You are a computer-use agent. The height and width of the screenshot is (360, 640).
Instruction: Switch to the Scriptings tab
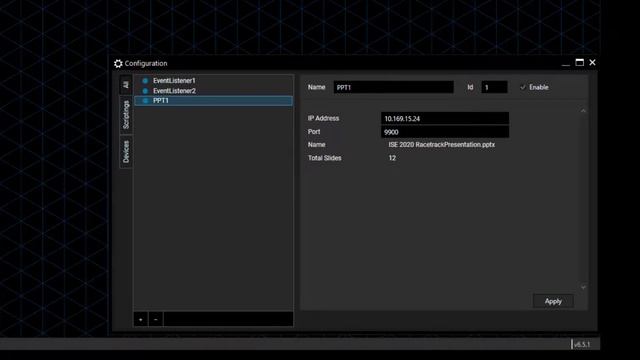[126, 115]
